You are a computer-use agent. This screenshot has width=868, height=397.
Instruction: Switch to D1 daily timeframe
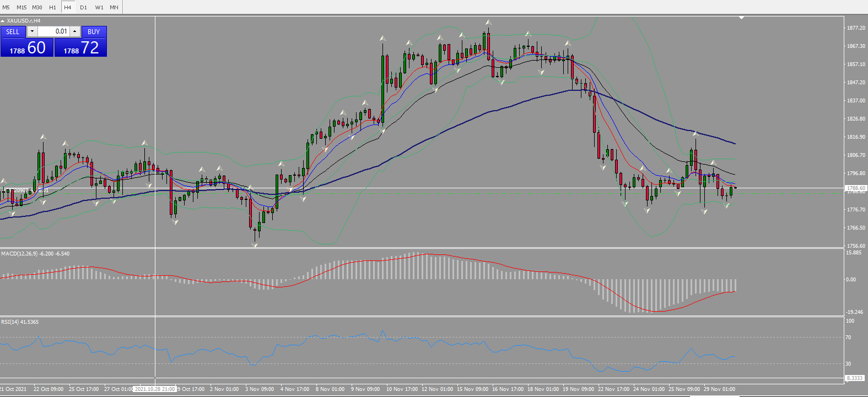[83, 7]
